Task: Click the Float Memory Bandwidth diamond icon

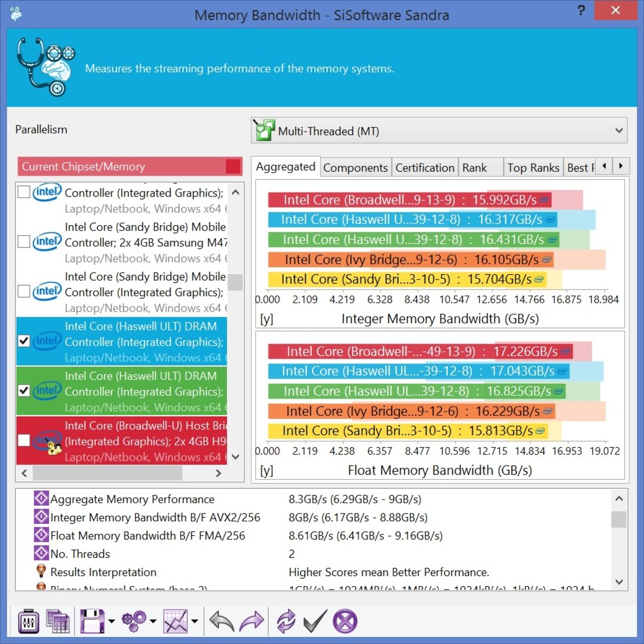Action: coord(41,535)
